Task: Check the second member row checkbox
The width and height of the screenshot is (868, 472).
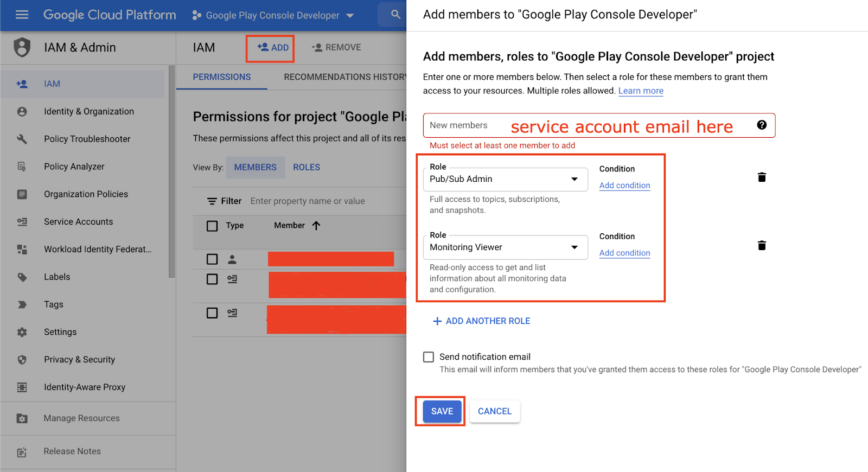Action: [x=212, y=279]
